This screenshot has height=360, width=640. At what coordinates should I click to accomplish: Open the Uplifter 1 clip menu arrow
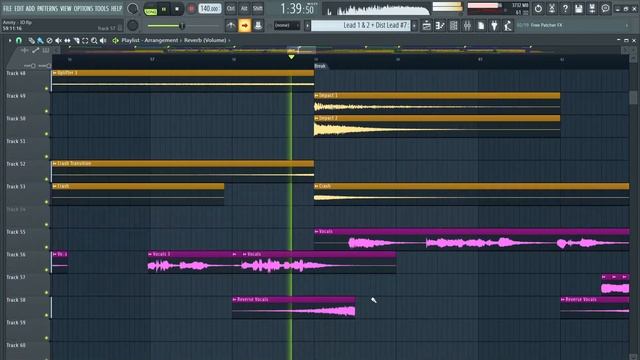(55, 73)
